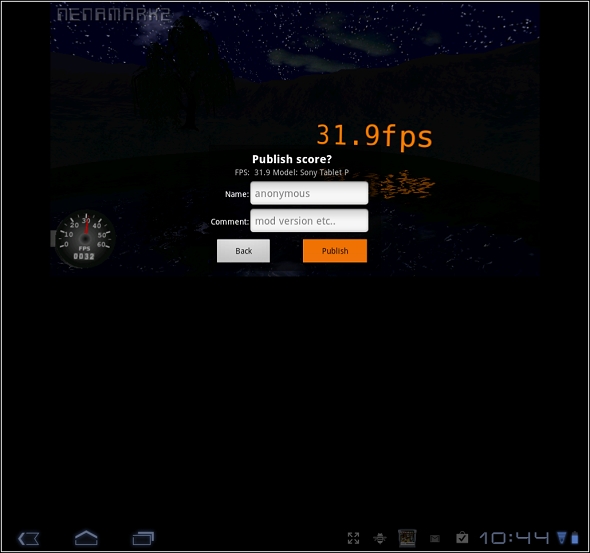The image size is (590, 553).
Task: Tap the Wi-Fi signal status icon
Action: coord(561,538)
